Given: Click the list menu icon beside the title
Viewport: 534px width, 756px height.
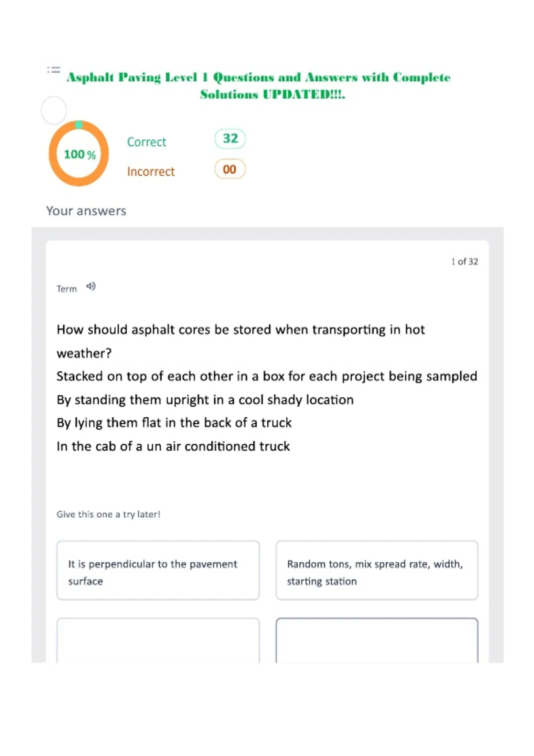Looking at the screenshot, I should point(54,70).
